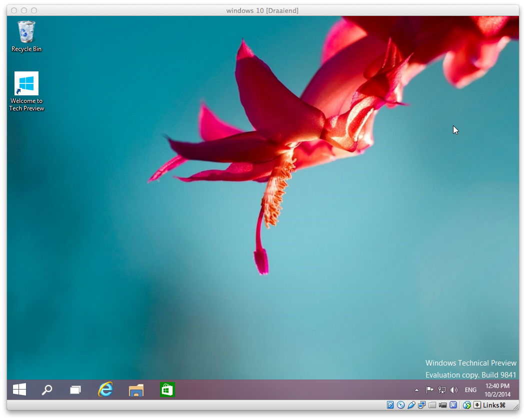Open File Explorer from the taskbar

136,390
